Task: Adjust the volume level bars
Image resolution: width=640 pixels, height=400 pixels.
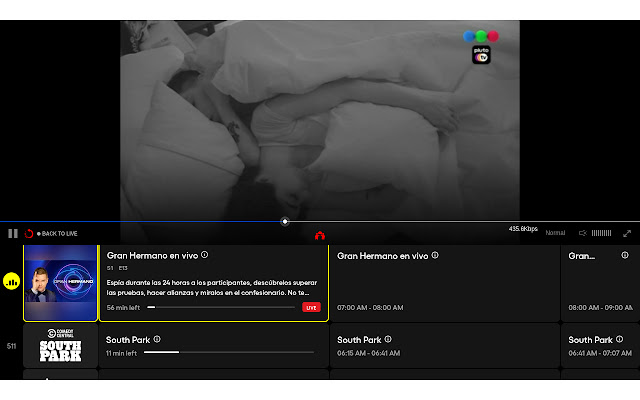Action: pos(601,233)
